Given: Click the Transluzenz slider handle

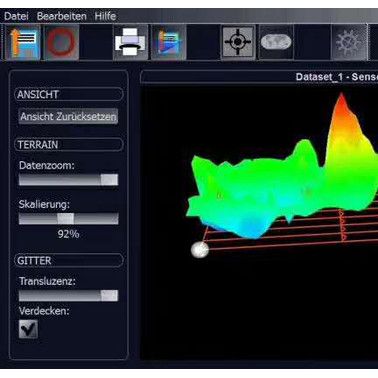Looking at the screenshot, I should [x=109, y=295].
